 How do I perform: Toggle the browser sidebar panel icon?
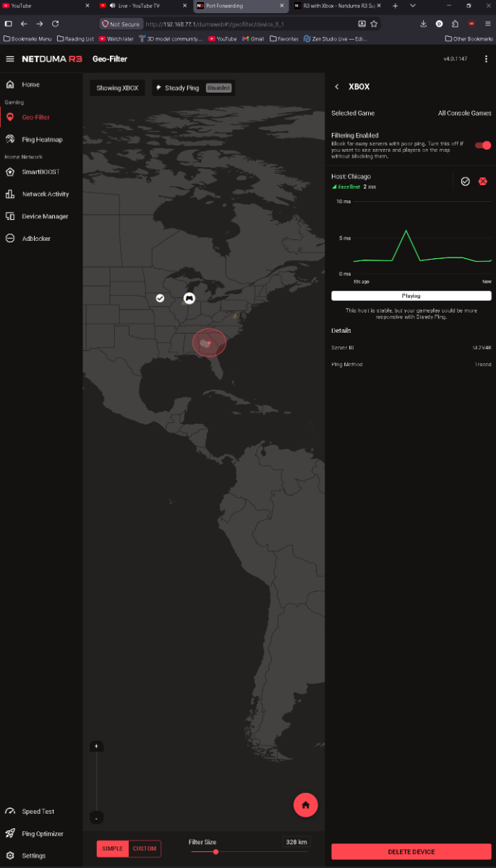pos(8,24)
